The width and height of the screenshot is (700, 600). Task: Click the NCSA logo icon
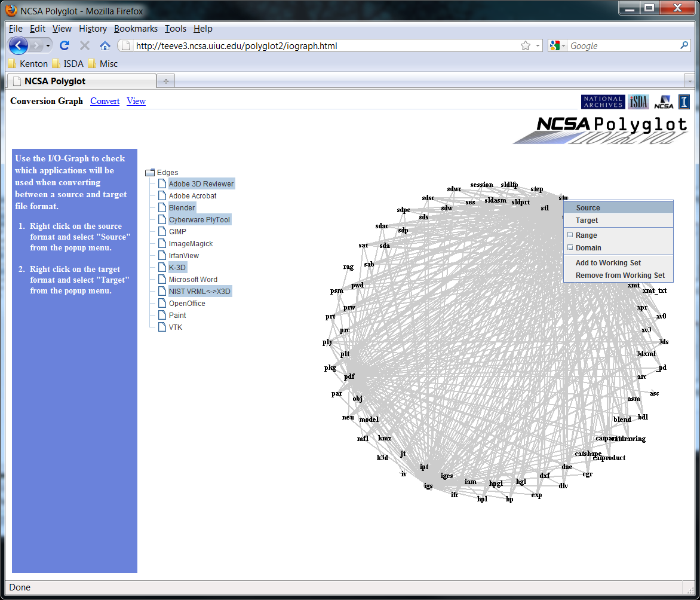pos(664,102)
